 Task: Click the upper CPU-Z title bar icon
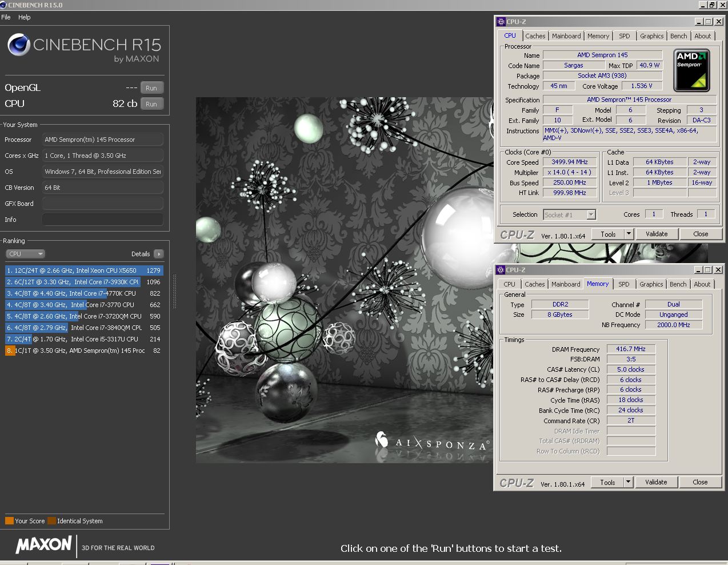tap(501, 22)
